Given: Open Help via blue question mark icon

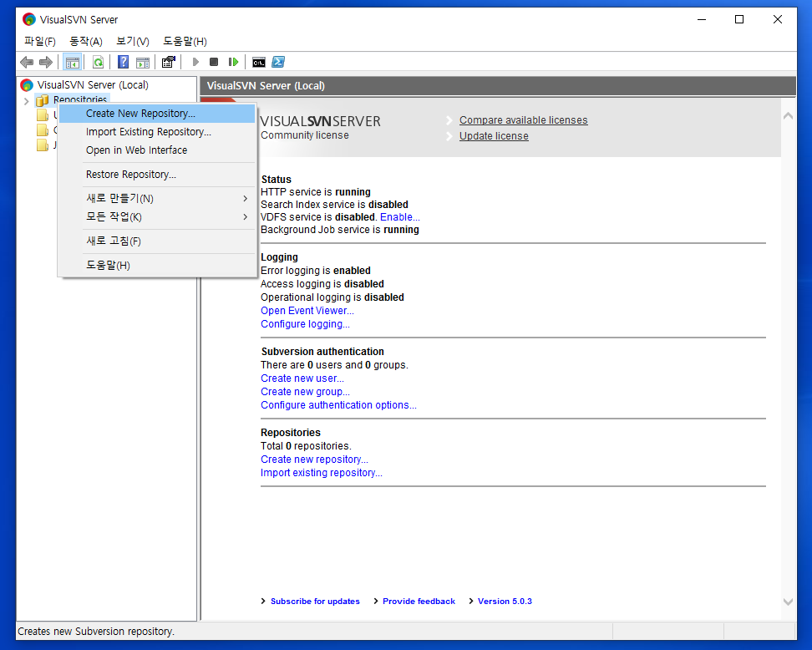Looking at the screenshot, I should (x=124, y=62).
